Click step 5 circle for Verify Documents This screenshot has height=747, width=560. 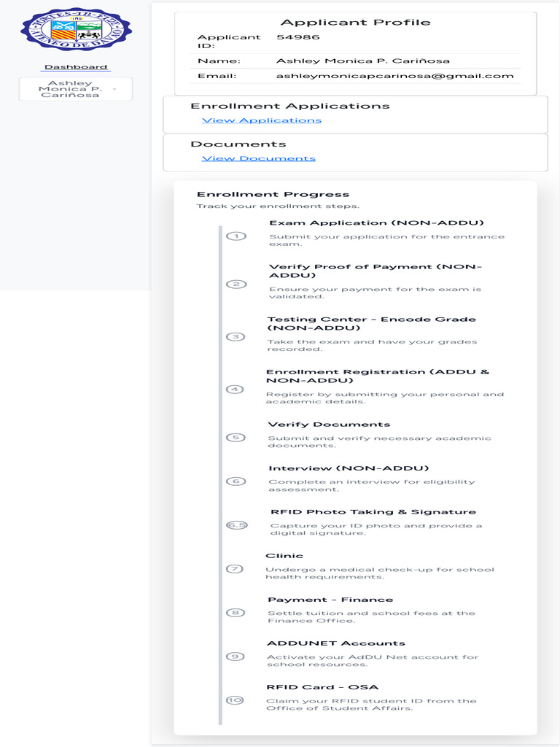236,438
